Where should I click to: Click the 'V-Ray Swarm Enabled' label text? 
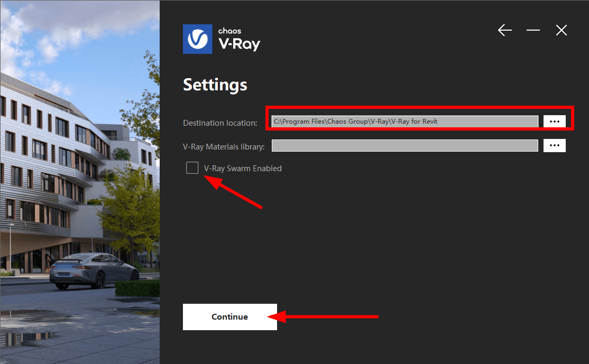tap(243, 169)
